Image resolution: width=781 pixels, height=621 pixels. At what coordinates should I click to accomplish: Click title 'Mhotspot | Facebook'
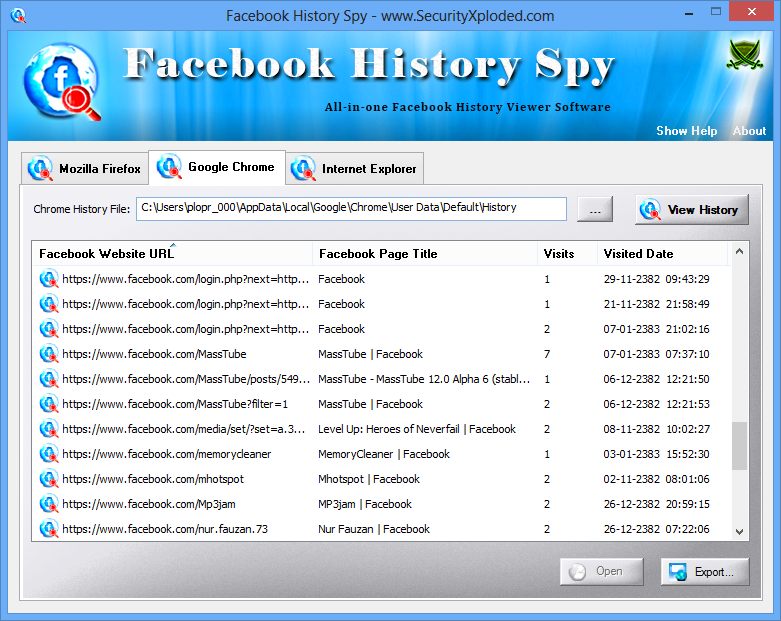(369, 479)
